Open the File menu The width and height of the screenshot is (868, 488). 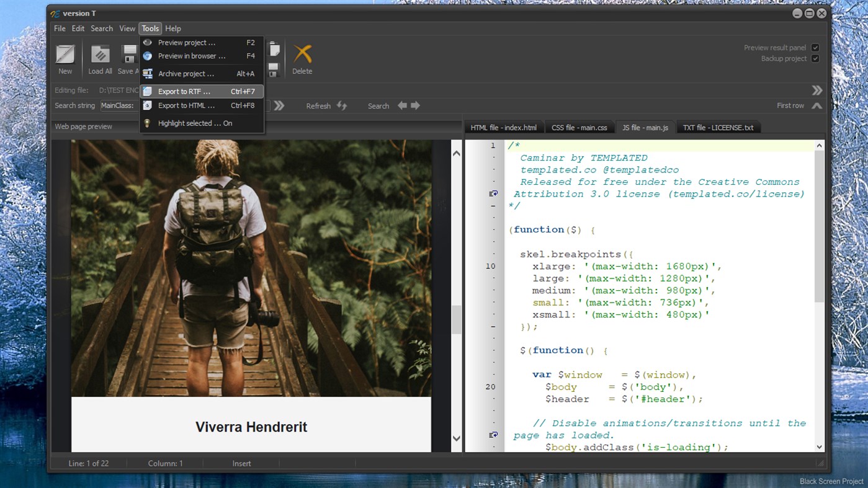coord(60,29)
